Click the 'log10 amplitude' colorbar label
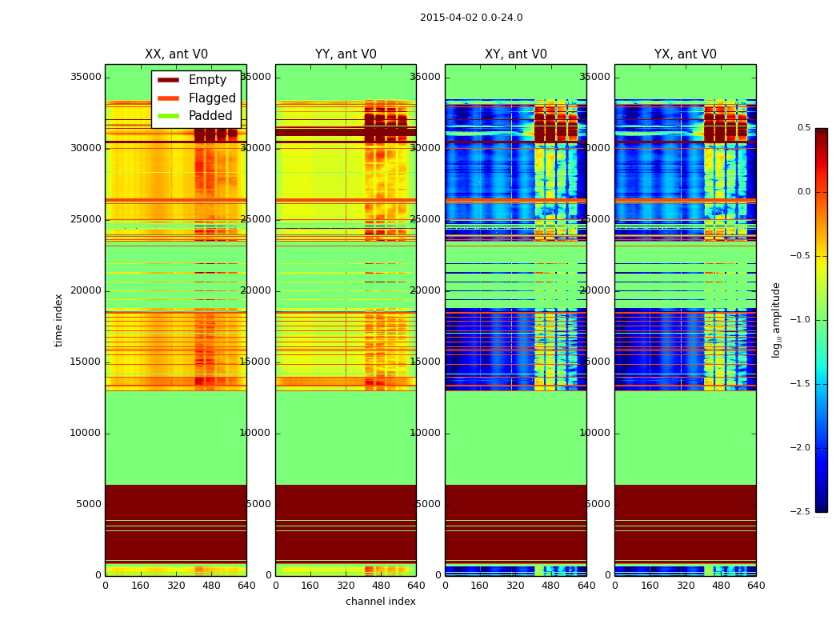 (x=776, y=319)
